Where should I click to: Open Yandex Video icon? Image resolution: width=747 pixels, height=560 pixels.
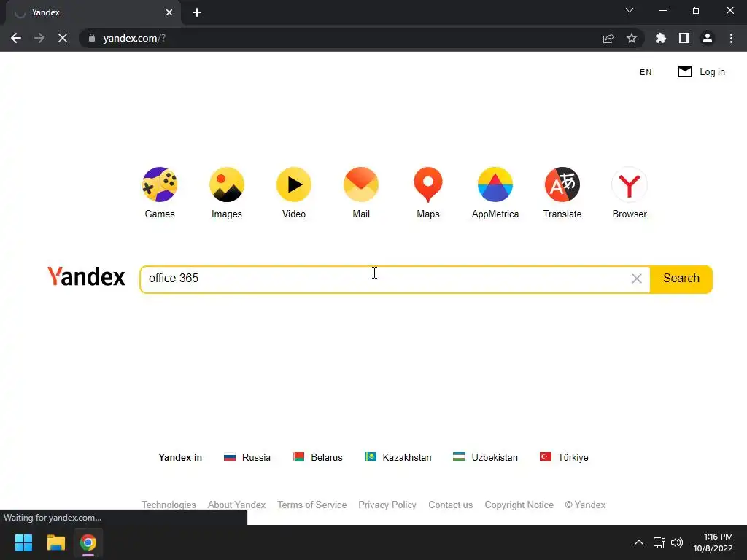pyautogui.click(x=294, y=184)
